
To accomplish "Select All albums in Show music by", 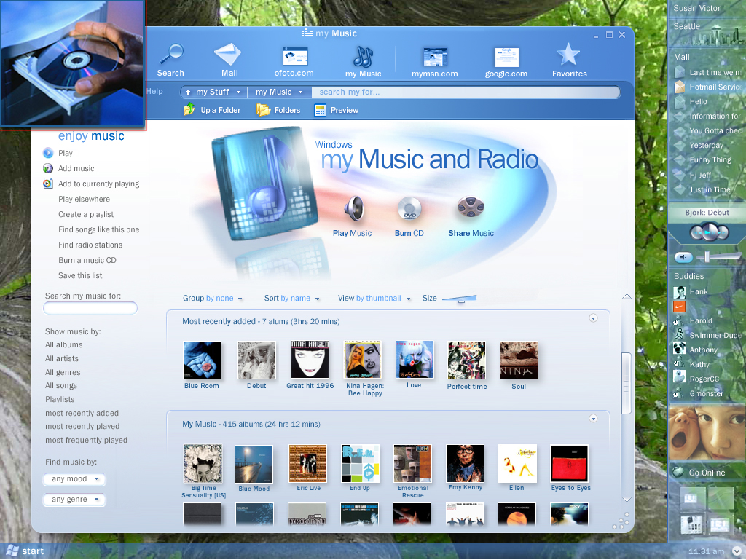I will pos(64,344).
